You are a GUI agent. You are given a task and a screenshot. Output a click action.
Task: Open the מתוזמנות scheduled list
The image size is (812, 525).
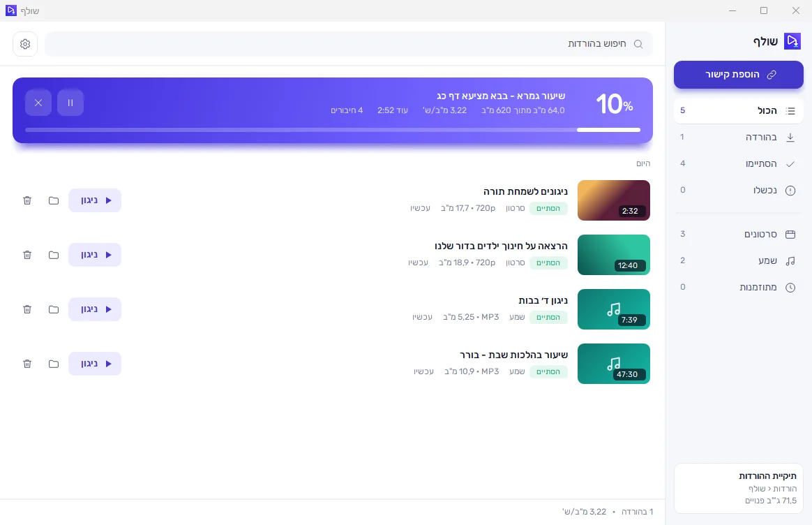(739, 287)
